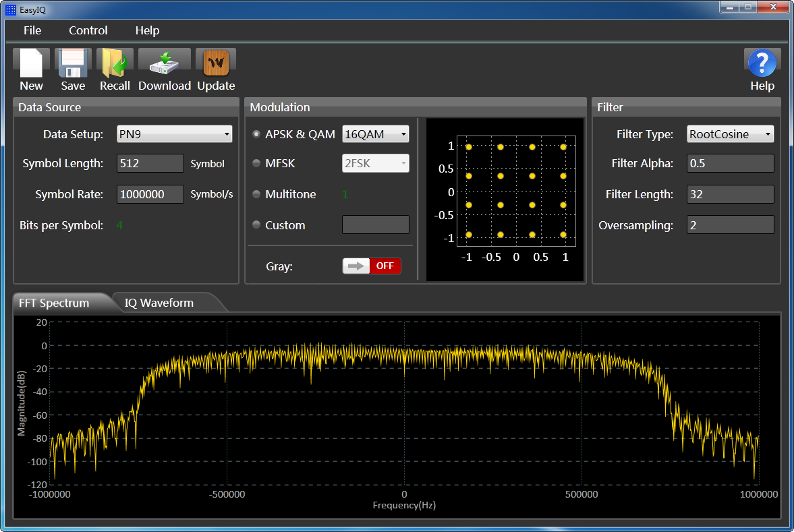This screenshot has height=532, width=794.
Task: Click the Symbol Rate input field
Action: click(x=150, y=194)
